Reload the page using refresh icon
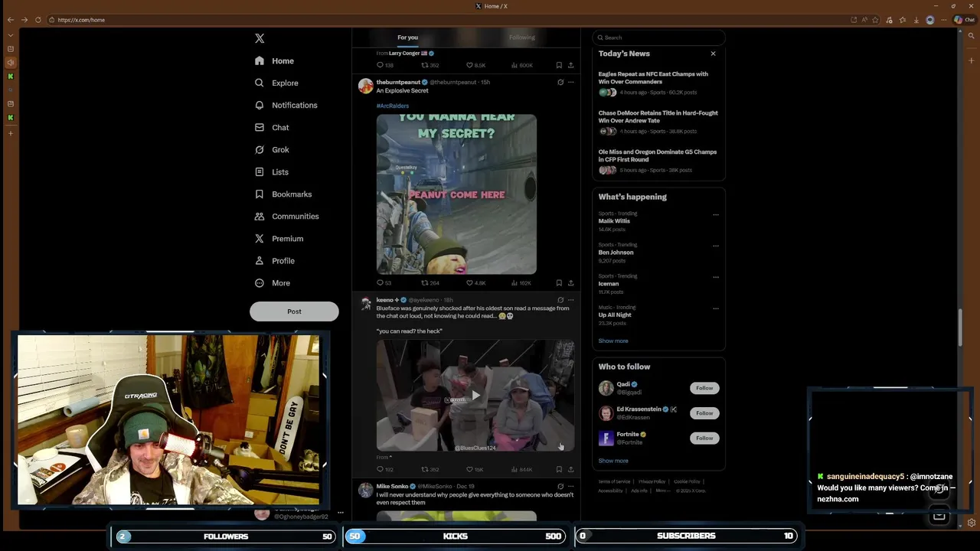The image size is (980, 551). 38,20
